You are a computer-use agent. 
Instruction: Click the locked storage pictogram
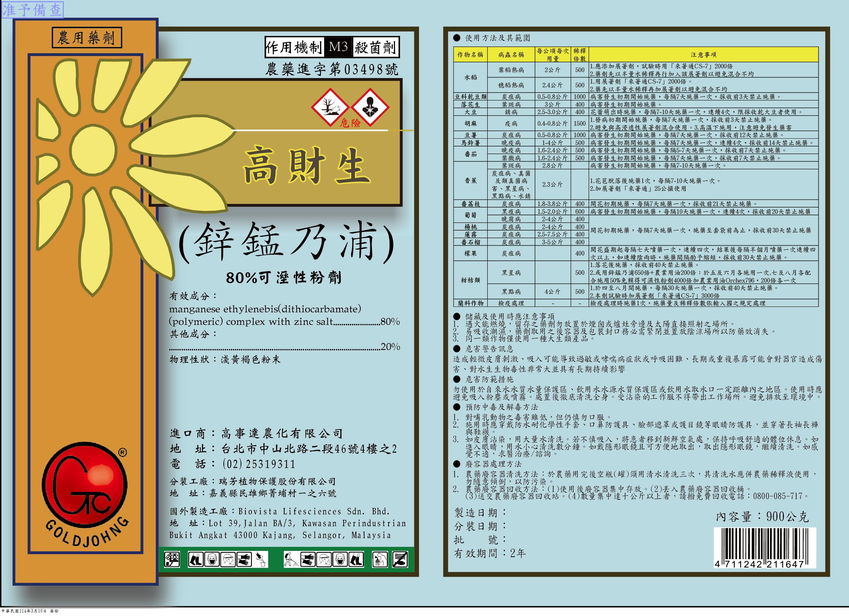pyautogui.click(x=172, y=559)
